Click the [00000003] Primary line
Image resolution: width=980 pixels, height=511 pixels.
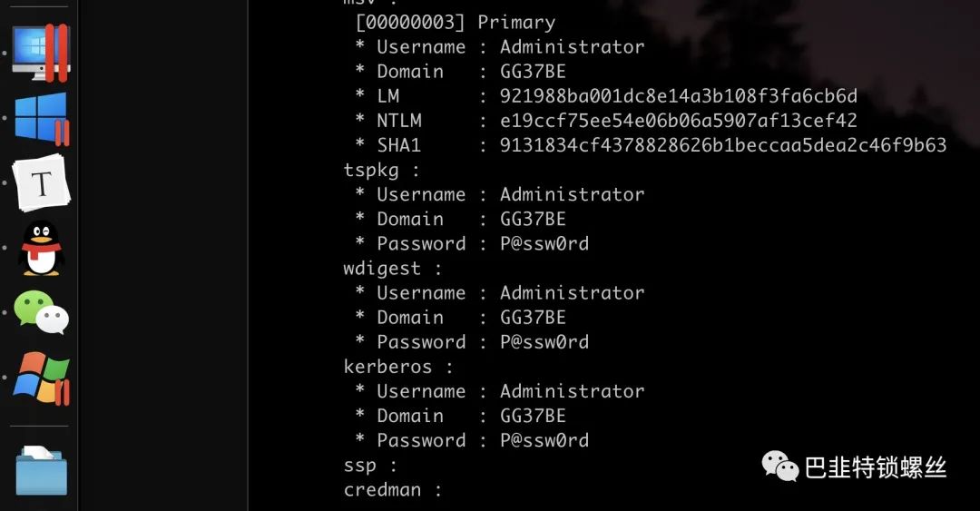[x=455, y=23]
